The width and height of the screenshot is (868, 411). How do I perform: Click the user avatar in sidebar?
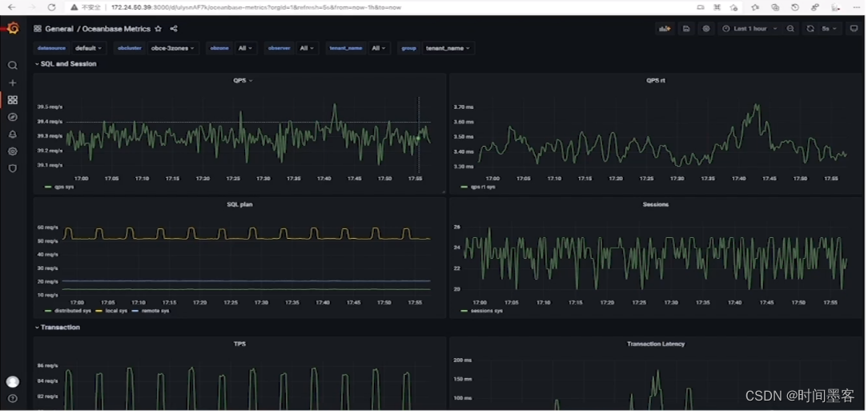click(12, 381)
